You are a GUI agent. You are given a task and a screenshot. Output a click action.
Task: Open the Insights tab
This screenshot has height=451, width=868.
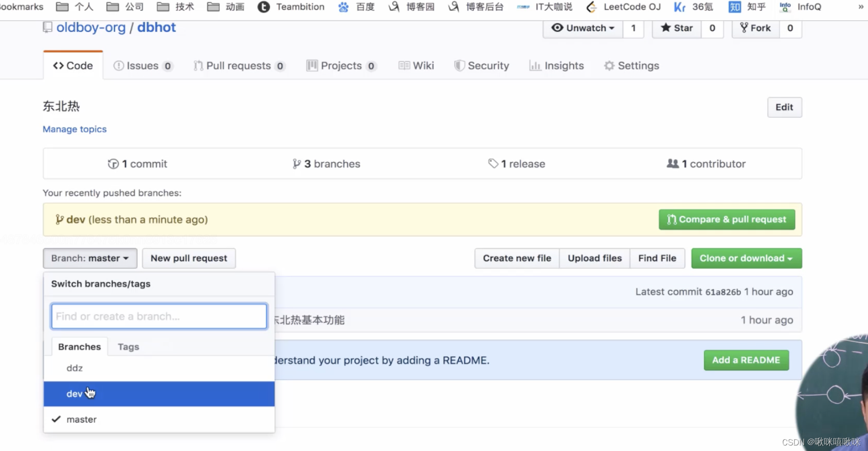(x=557, y=66)
